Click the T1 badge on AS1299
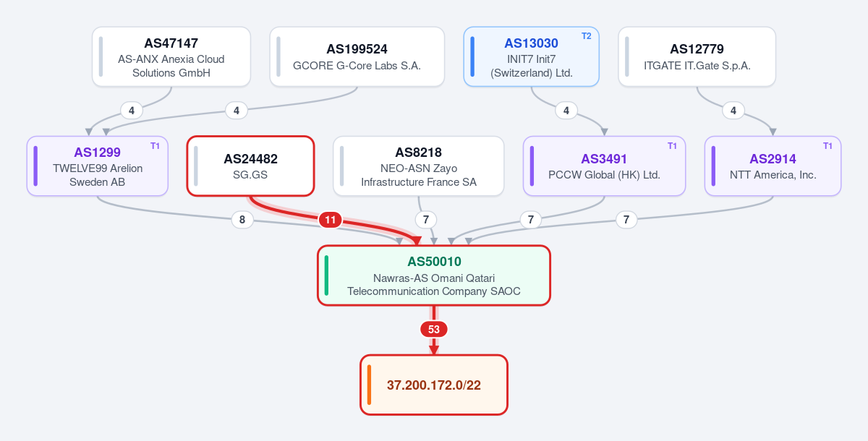 coord(155,146)
